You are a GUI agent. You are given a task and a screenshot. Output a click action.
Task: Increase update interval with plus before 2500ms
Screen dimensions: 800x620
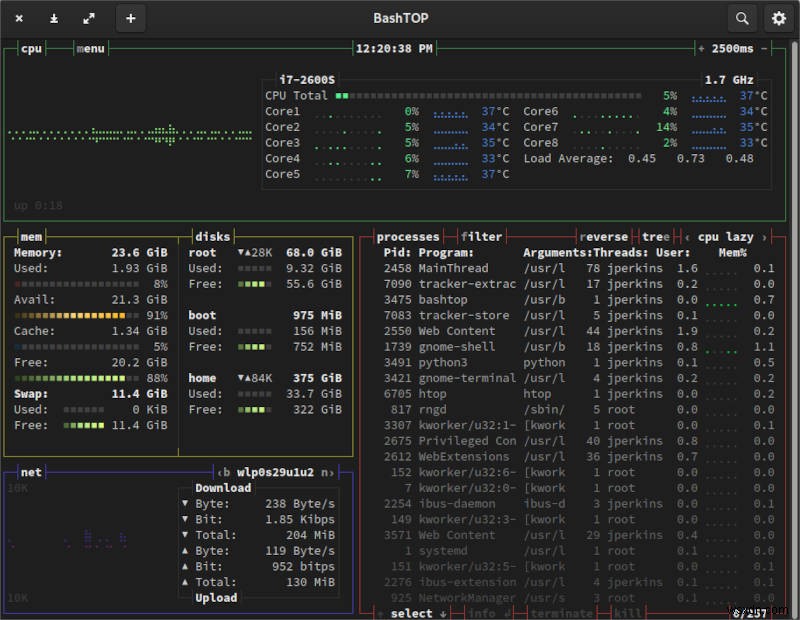tap(702, 48)
